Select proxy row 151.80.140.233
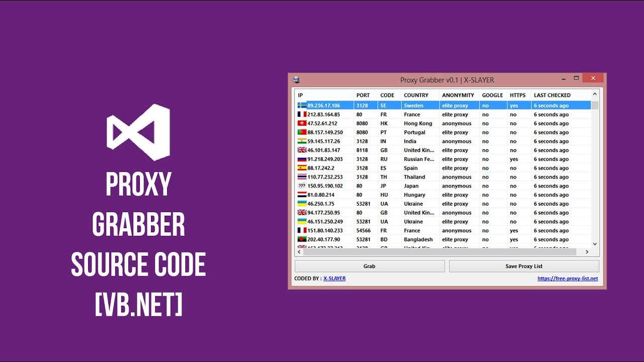 point(443,230)
